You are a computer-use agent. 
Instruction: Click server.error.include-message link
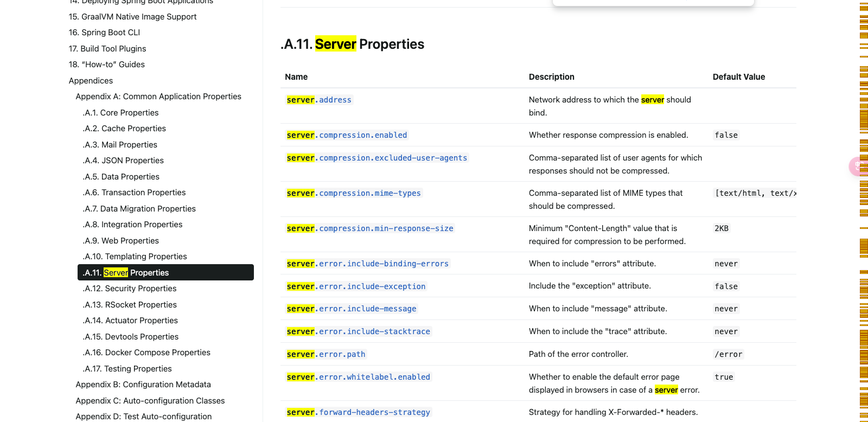click(352, 309)
